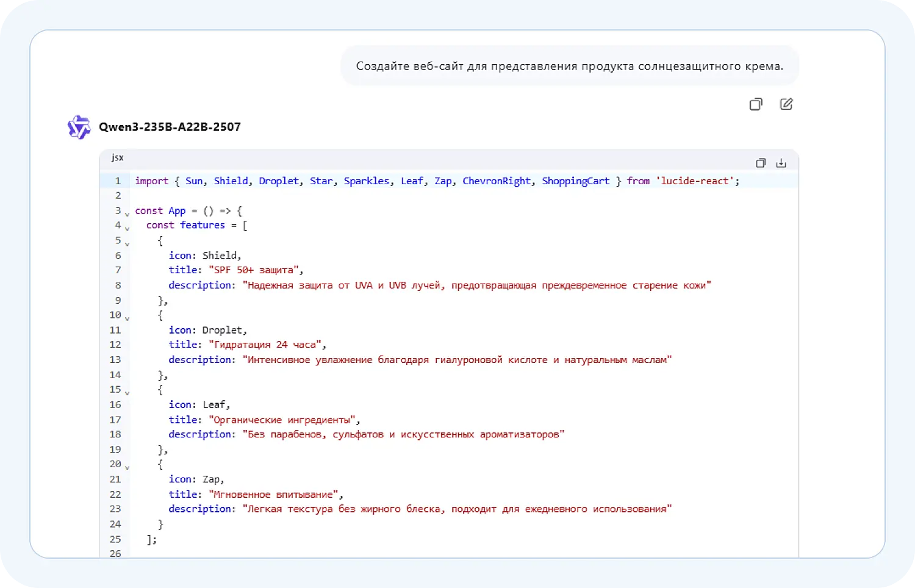Copy the user prompt message

pyautogui.click(x=756, y=104)
